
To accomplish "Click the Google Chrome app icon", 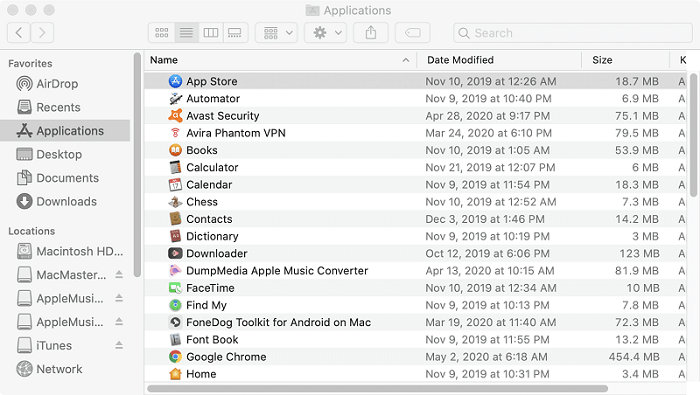I will coord(175,357).
